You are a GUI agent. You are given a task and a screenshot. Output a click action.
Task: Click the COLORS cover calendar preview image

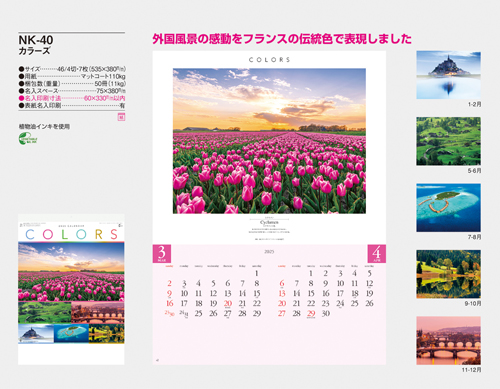(x=71, y=289)
